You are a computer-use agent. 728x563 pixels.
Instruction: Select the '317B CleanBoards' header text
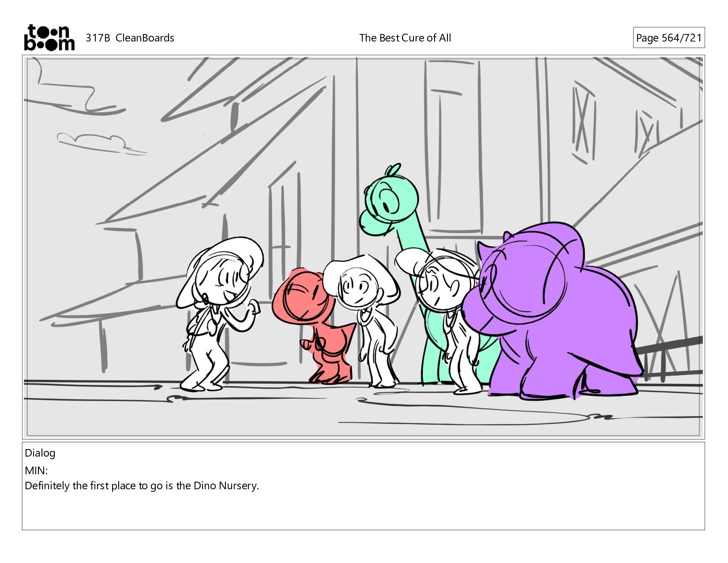(x=130, y=38)
